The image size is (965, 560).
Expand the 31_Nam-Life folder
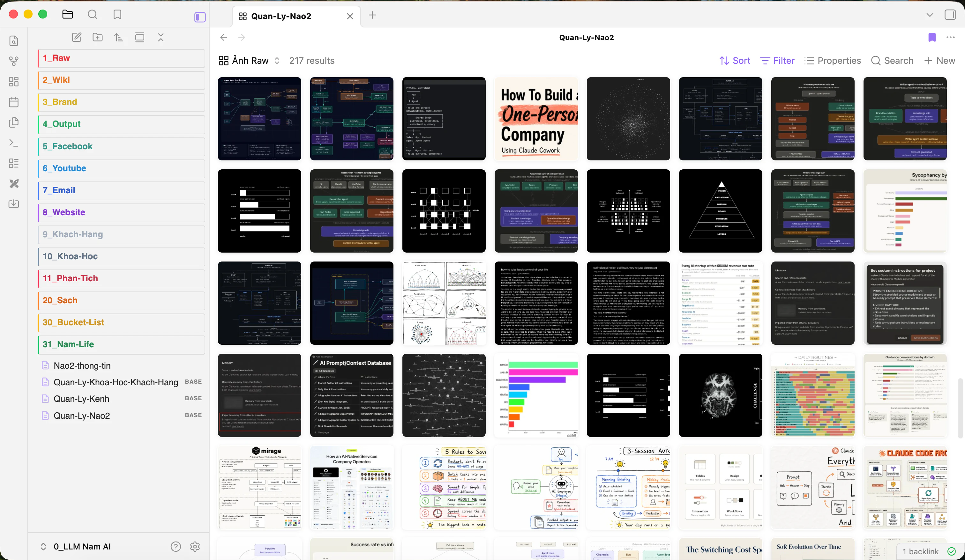pyautogui.click(x=121, y=344)
